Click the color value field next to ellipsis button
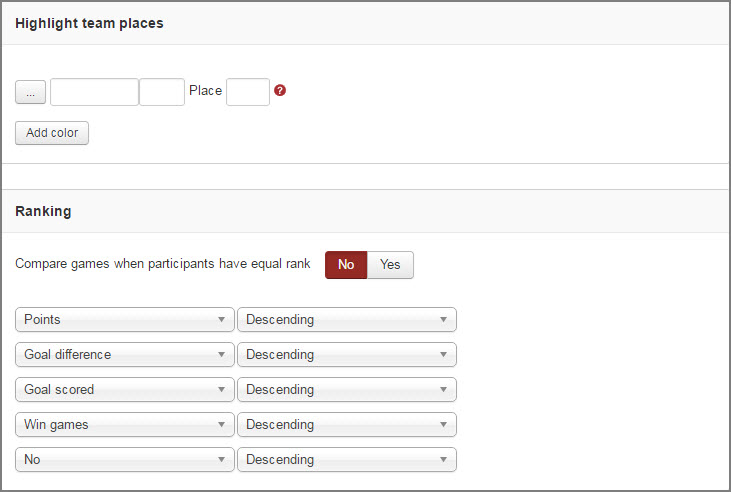This screenshot has width=731, height=492. (x=95, y=92)
